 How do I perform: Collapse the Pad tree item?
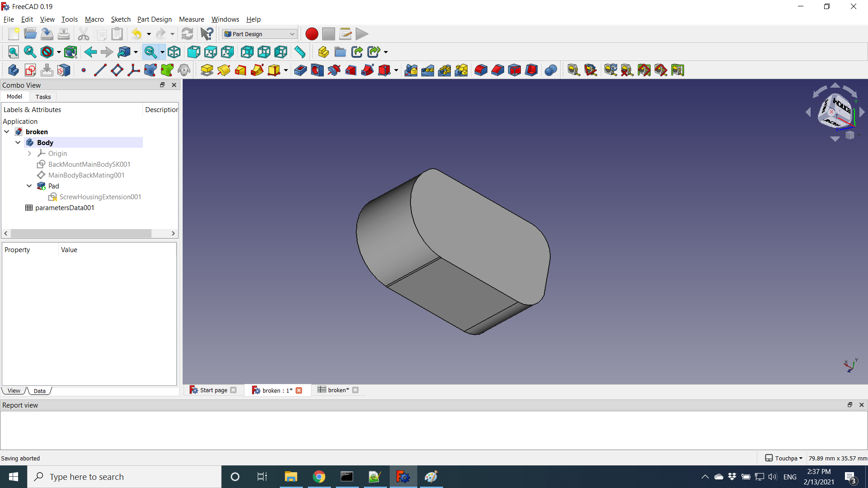pyautogui.click(x=29, y=186)
